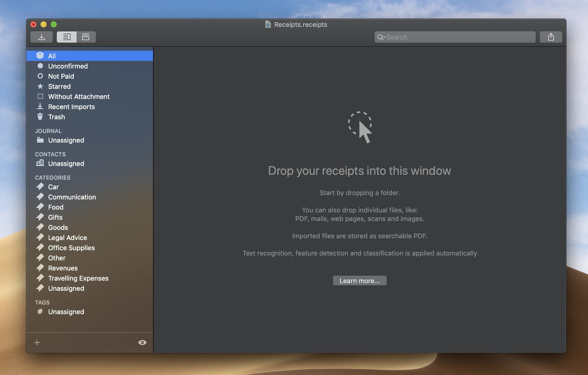Select the Travelling Expenses category

(x=78, y=278)
